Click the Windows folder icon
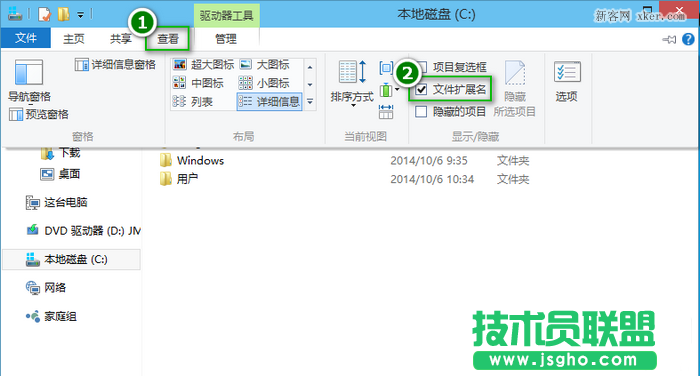Screen dimensions: 700x376 tap(166, 161)
